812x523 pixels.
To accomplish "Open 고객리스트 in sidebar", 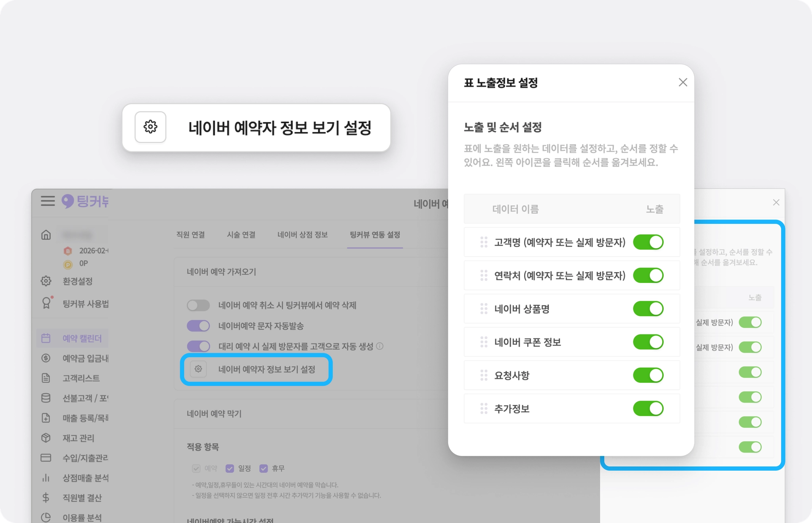I will 81,378.
